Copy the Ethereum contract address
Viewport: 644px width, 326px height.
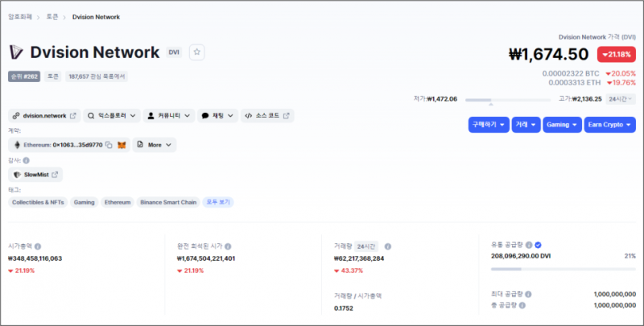click(x=108, y=145)
